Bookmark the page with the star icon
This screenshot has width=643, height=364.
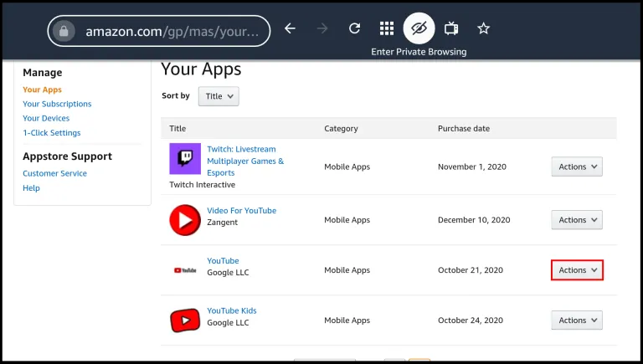[483, 28]
